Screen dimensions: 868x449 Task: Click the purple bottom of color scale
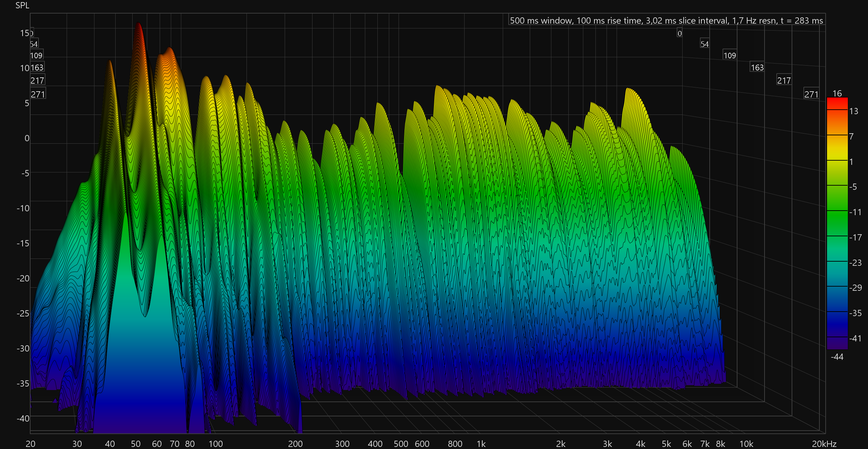pos(837,344)
